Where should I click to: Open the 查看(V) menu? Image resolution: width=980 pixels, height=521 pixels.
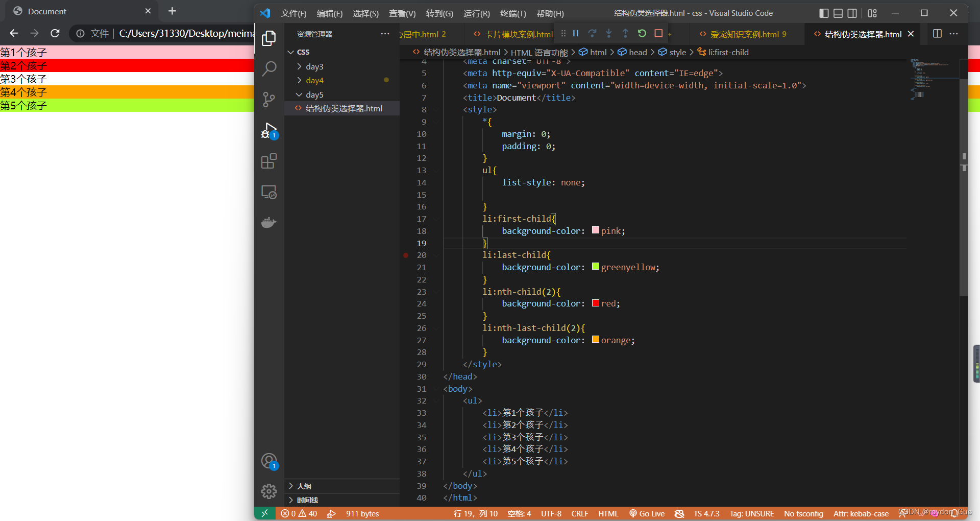[402, 13]
